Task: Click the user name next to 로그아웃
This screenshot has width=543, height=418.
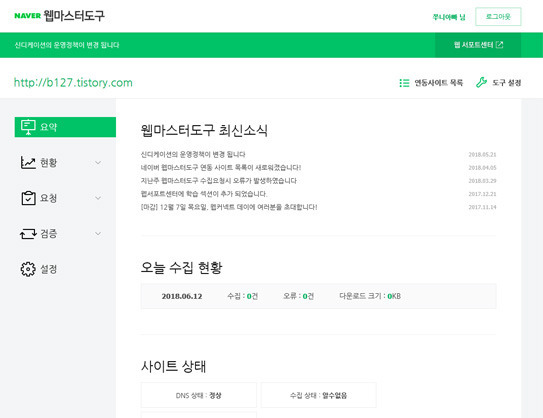Action: tap(449, 17)
